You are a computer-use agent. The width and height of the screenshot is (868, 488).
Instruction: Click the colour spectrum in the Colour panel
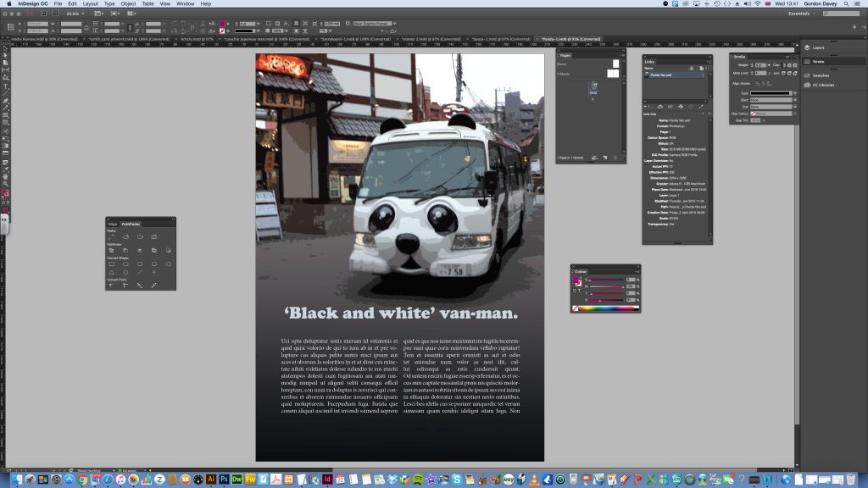[x=604, y=308]
